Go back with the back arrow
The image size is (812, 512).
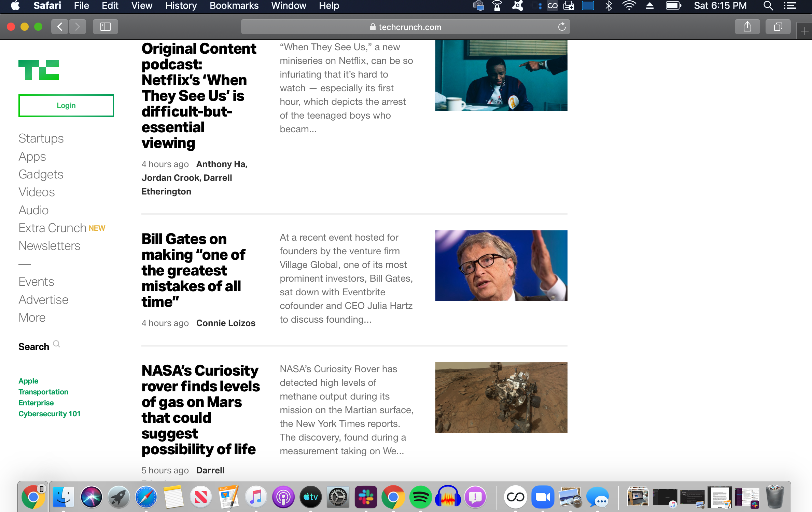(x=60, y=27)
